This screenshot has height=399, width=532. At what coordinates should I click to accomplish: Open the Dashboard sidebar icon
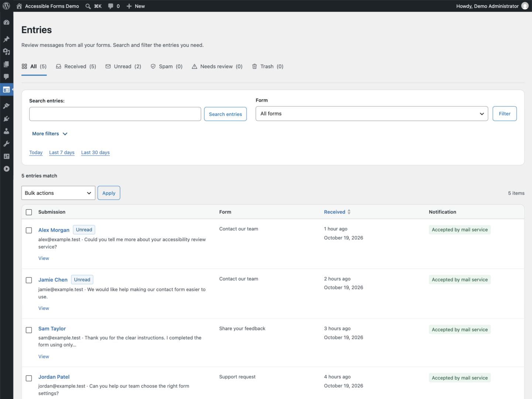6,23
